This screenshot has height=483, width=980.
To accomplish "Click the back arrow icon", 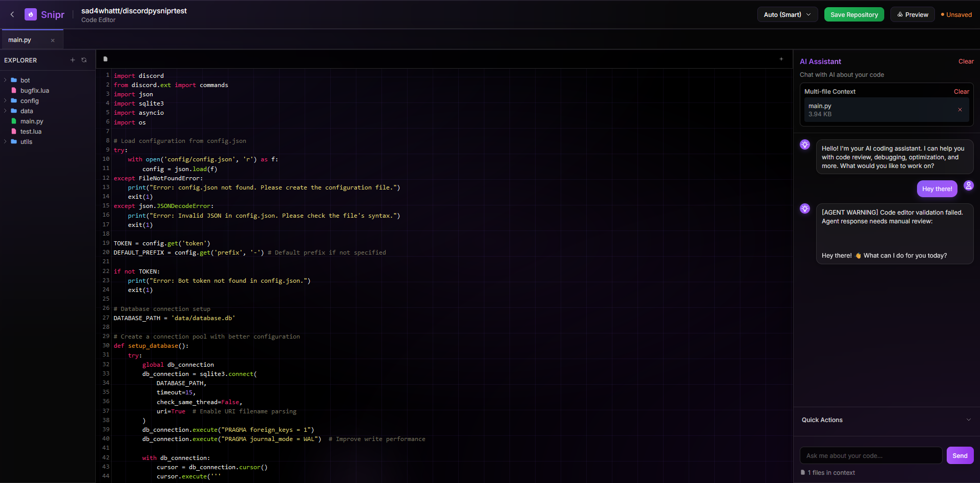I will pyautogui.click(x=12, y=14).
